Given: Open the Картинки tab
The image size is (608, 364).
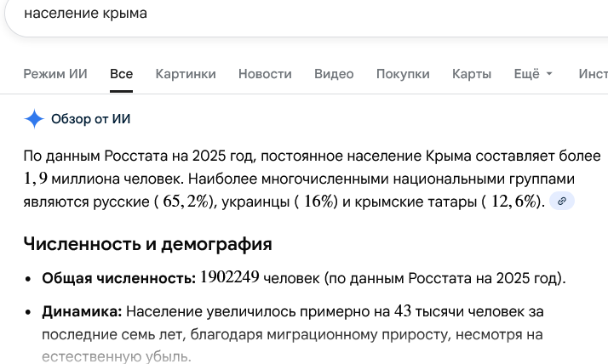Looking at the screenshot, I should tap(186, 74).
